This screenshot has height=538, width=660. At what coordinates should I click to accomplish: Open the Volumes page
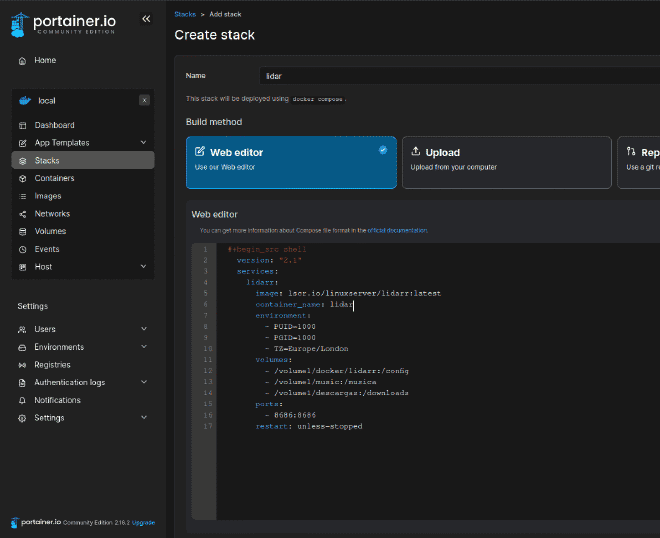point(50,231)
